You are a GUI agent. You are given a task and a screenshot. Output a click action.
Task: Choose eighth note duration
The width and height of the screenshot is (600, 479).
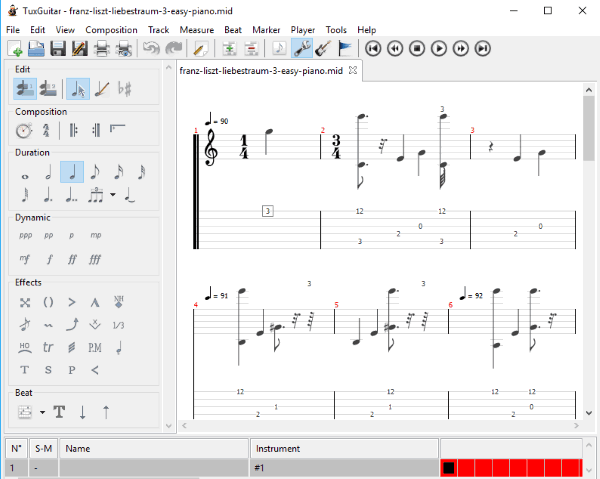(x=95, y=173)
